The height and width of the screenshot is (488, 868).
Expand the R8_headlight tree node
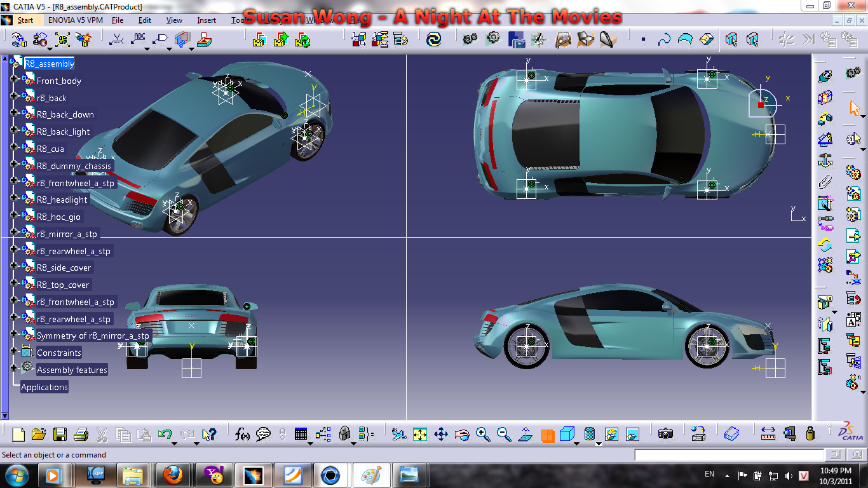point(14,198)
